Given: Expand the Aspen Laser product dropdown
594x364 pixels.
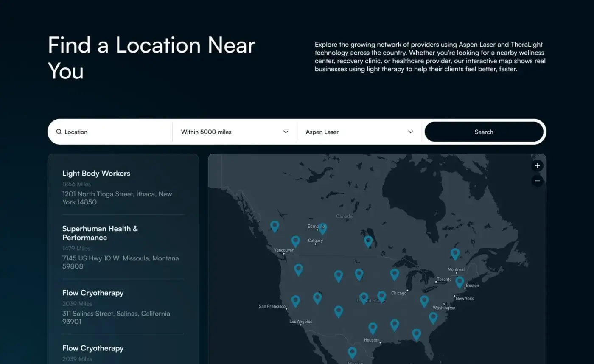Looking at the screenshot, I should tap(359, 132).
